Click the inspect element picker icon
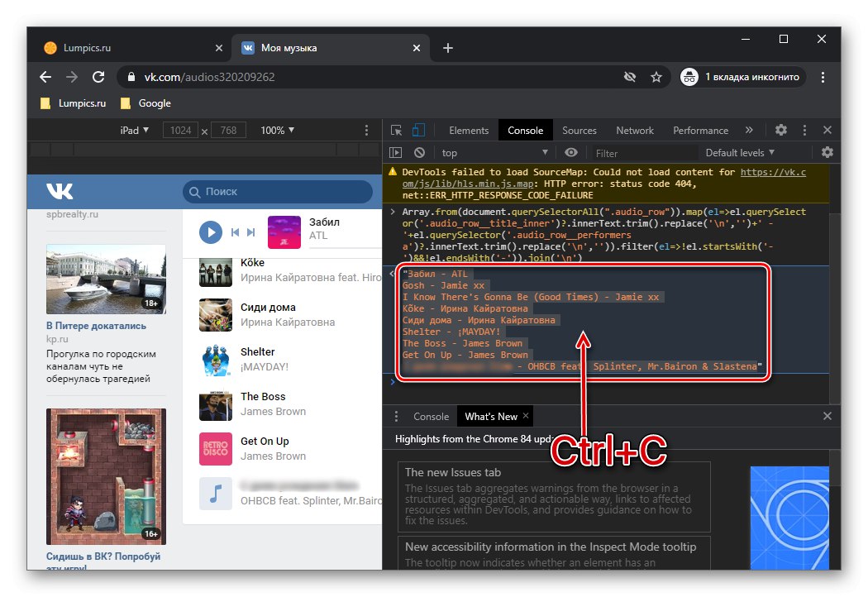Viewport: 868px width, 597px height. tap(397, 130)
